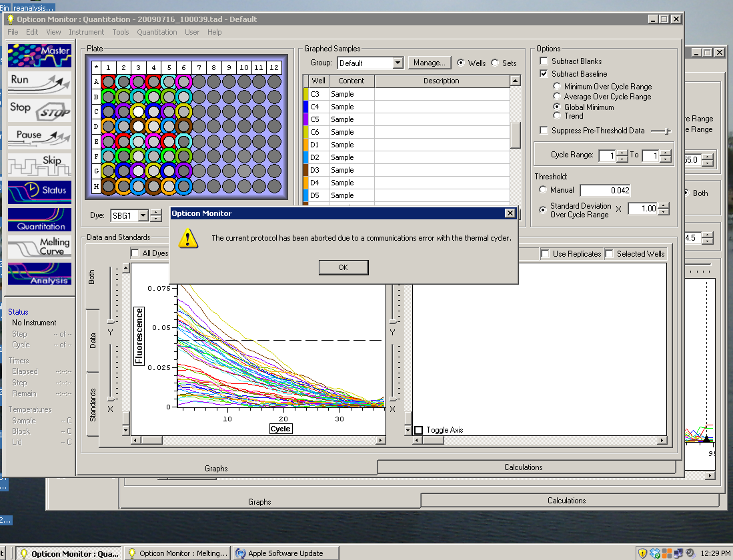Switch to the Calculations tab

pos(523,467)
